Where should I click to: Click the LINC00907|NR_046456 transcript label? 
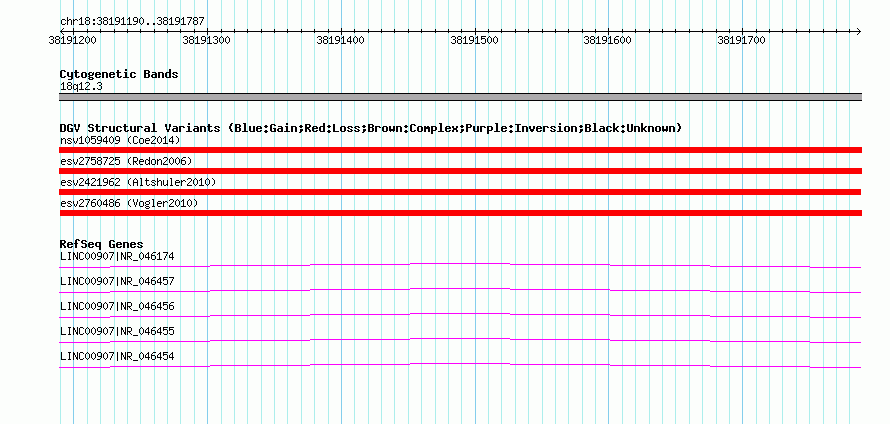coord(117,307)
